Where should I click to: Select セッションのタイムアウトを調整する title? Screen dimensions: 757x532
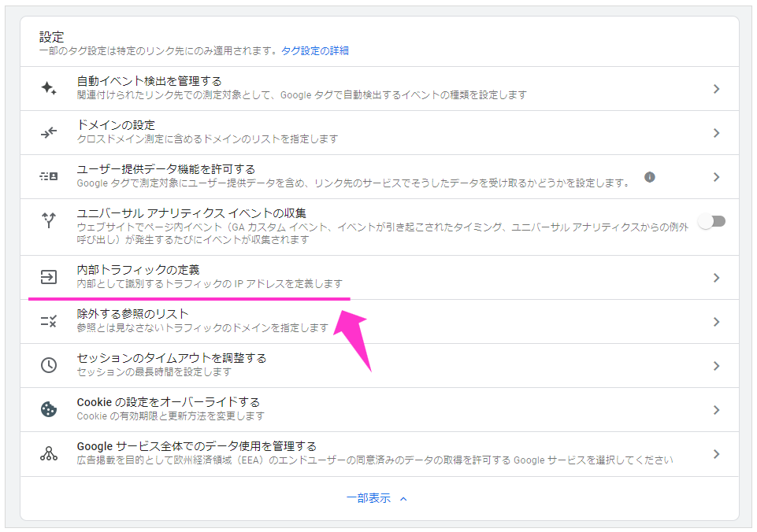[x=172, y=358]
